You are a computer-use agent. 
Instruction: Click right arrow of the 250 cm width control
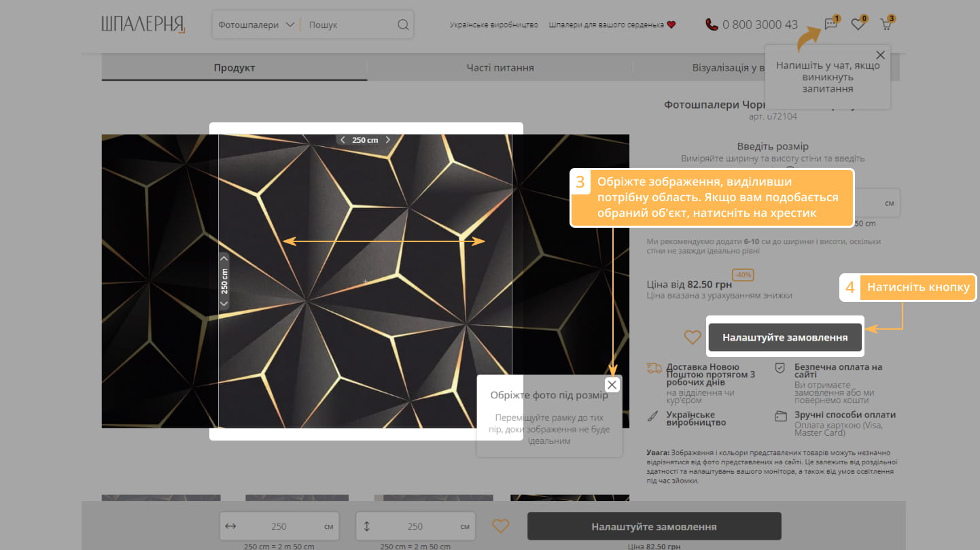coord(388,140)
